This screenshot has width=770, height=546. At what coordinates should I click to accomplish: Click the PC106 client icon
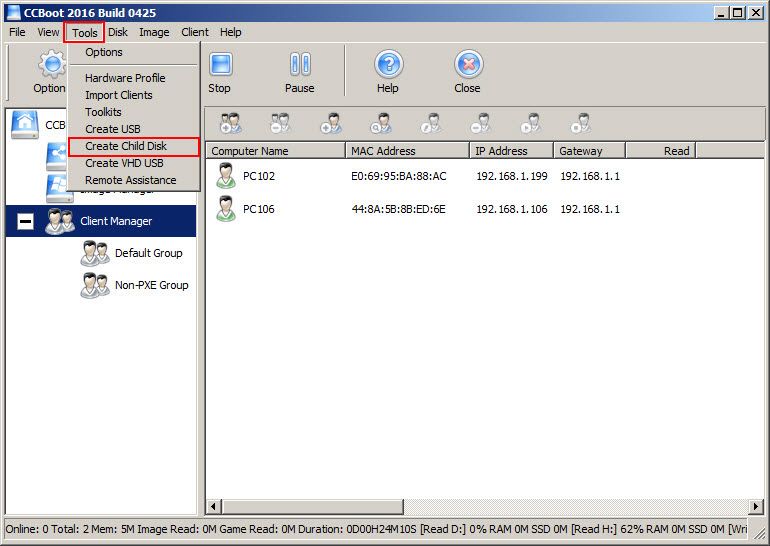(226, 209)
